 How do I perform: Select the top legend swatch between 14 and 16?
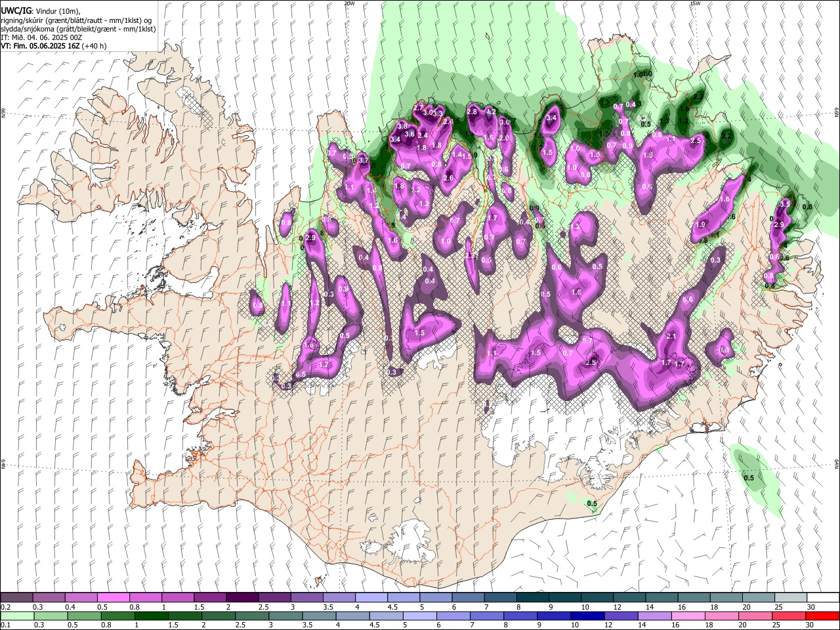pos(662,598)
